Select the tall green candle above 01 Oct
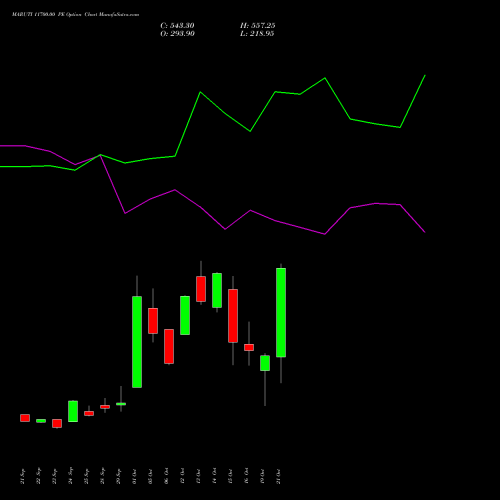This screenshot has height=500, width=500. click(x=137, y=342)
